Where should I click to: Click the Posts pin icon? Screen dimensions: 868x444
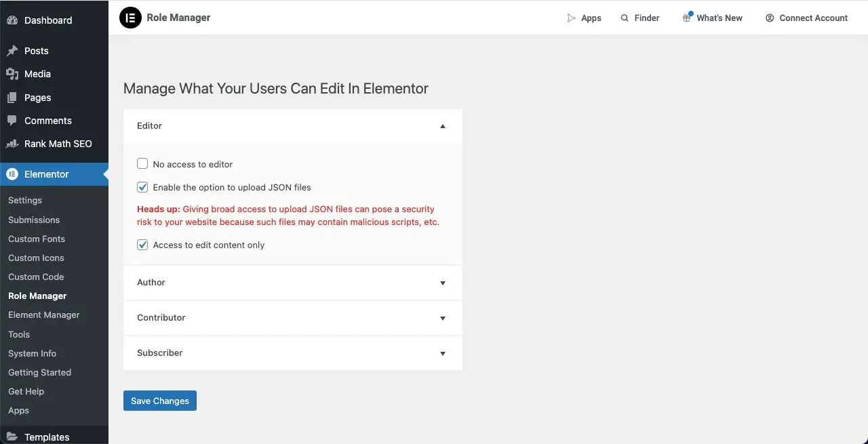(x=12, y=51)
